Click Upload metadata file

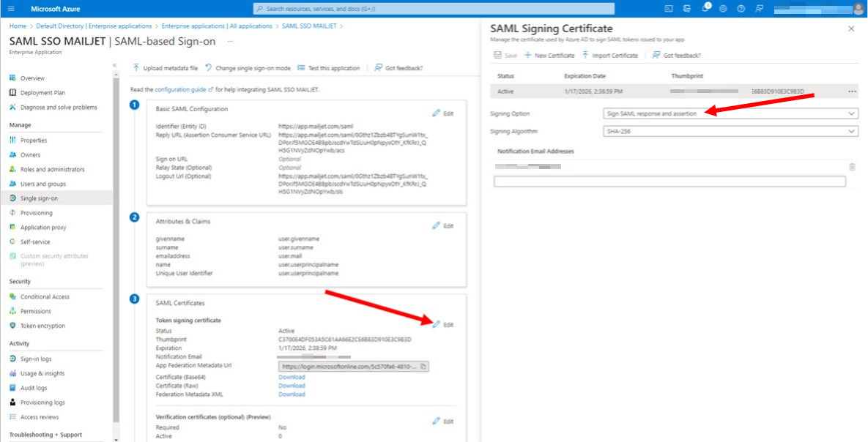(165, 68)
